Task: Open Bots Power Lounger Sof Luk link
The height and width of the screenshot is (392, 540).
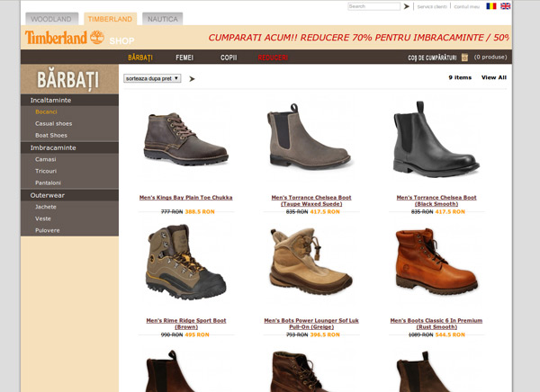Action: 311,324
